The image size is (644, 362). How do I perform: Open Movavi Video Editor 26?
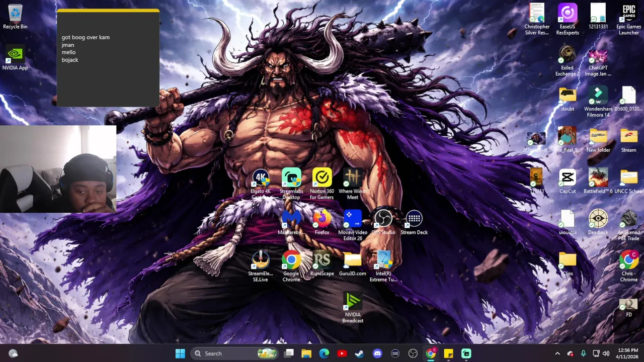pyautogui.click(x=353, y=225)
